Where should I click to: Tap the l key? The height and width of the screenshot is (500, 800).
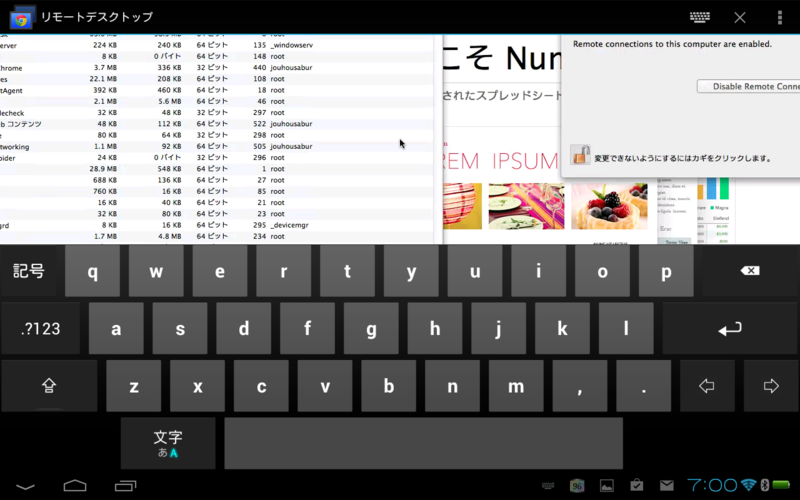pyautogui.click(x=627, y=329)
